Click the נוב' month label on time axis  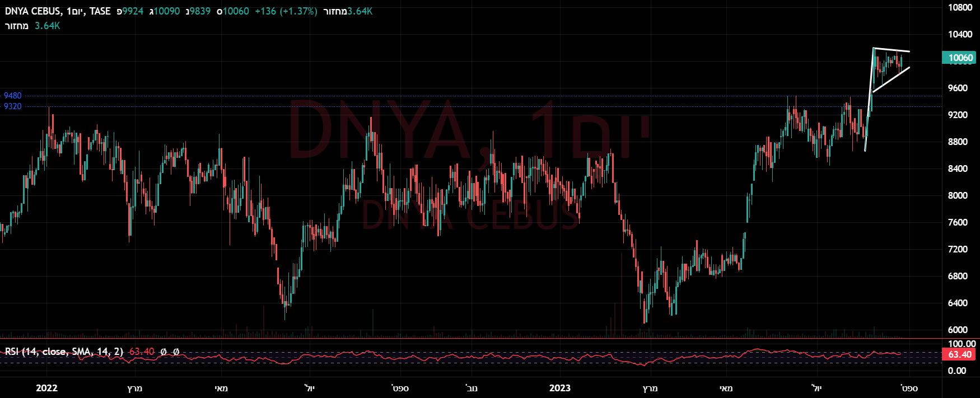pos(472,388)
